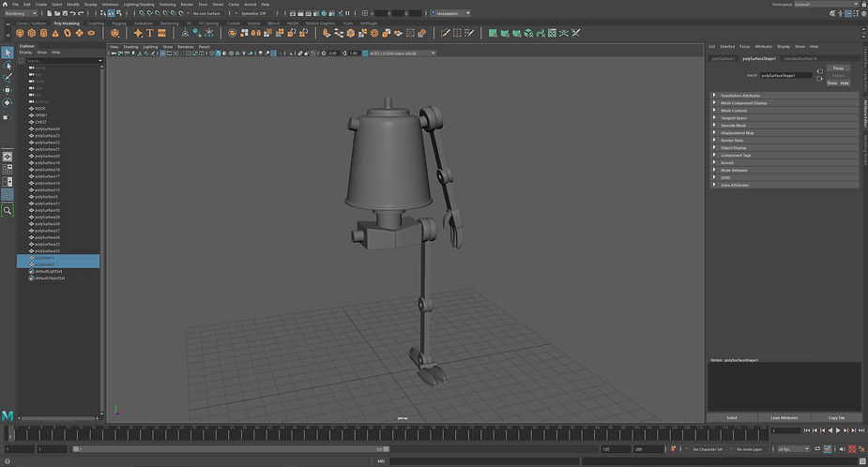Enable select by component type
Screen dimensions: 868x467
[118, 13]
